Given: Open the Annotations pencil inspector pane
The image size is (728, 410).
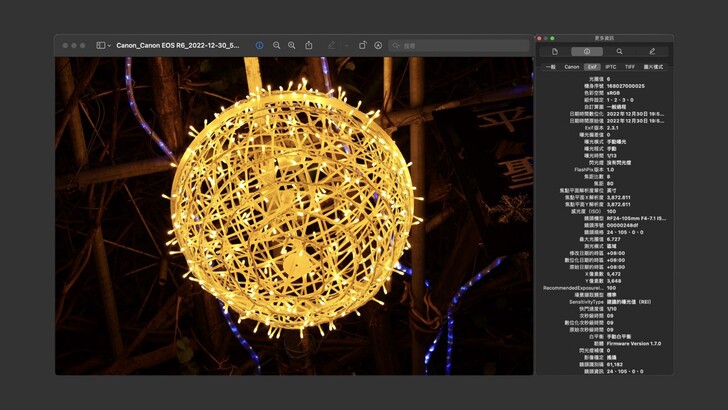Looking at the screenshot, I should click(x=652, y=51).
